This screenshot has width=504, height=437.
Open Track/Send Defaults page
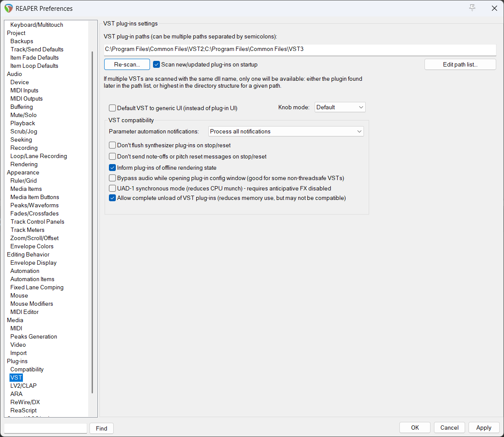[37, 49]
